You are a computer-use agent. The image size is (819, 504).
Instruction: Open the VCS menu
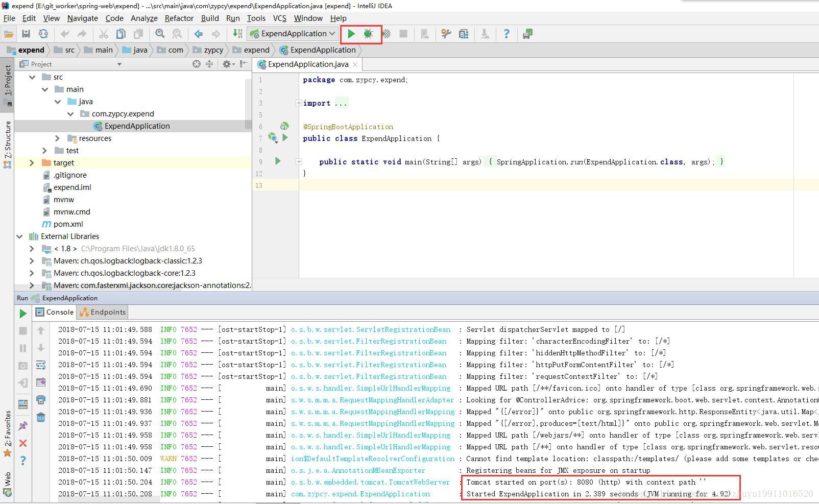pyautogui.click(x=280, y=18)
